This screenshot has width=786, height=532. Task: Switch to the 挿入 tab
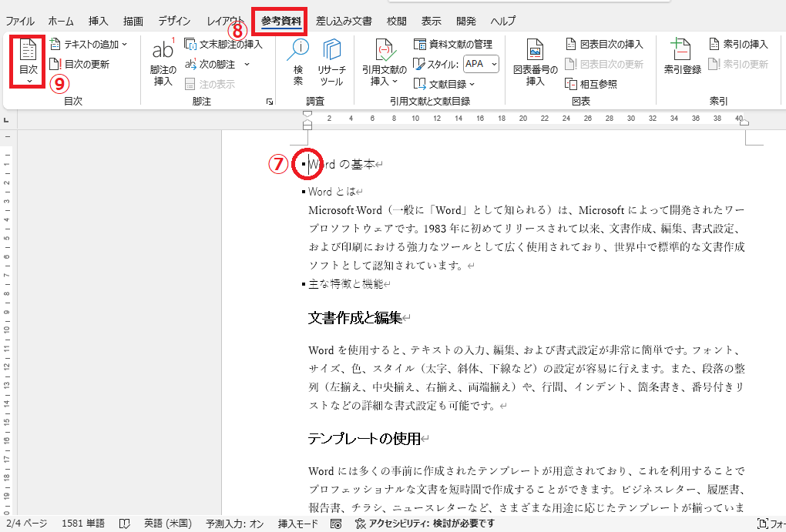99,21
